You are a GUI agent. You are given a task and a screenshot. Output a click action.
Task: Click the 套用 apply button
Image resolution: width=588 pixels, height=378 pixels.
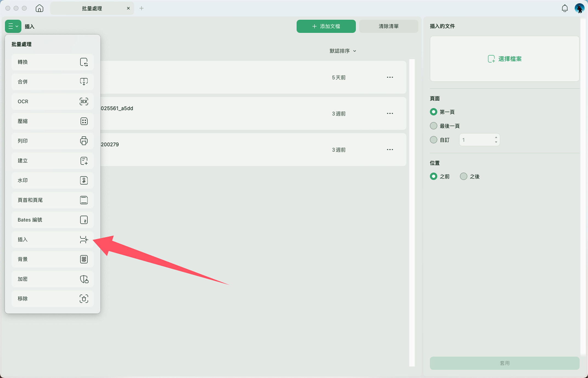point(504,363)
